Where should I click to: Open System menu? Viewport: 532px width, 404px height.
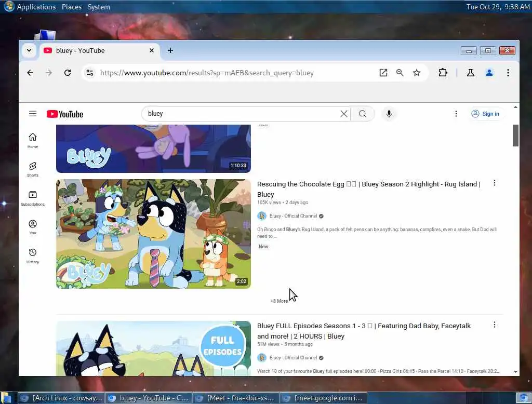pos(99,7)
